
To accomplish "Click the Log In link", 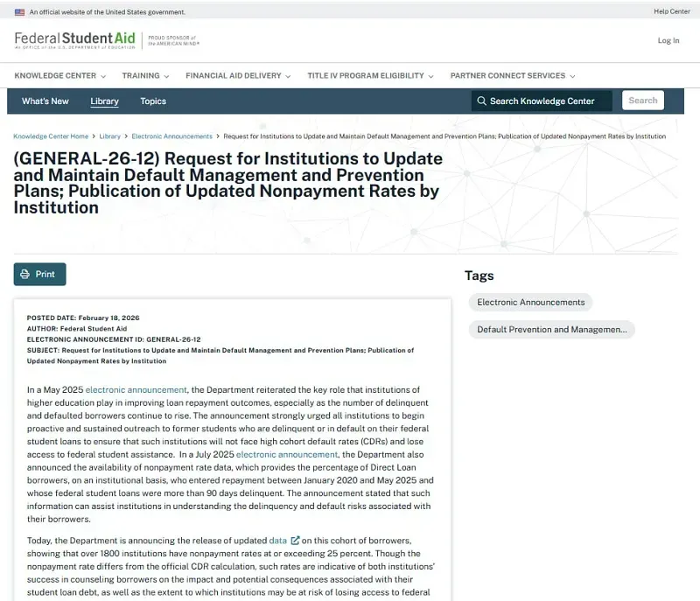I will tap(668, 40).
